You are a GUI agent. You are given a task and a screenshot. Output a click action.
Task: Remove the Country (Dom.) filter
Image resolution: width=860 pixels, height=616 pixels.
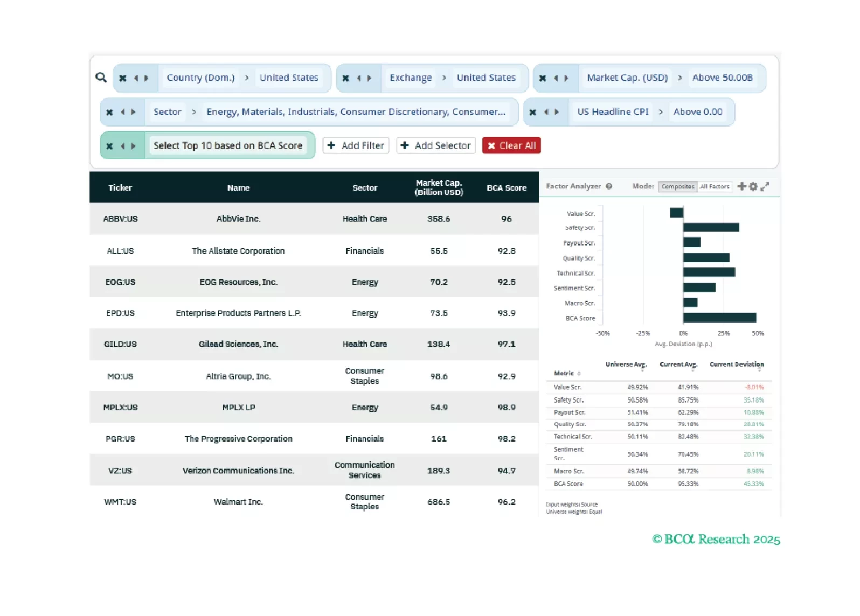(x=122, y=78)
